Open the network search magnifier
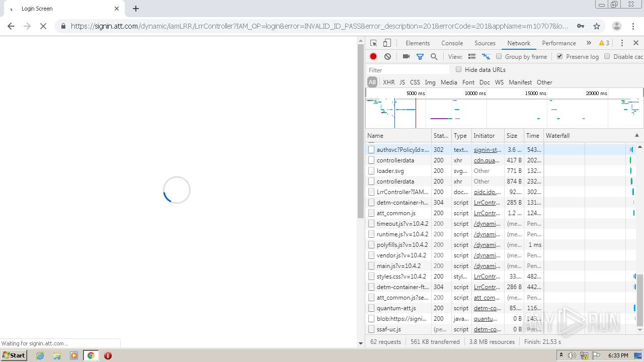The width and height of the screenshot is (644, 362). coord(434,57)
